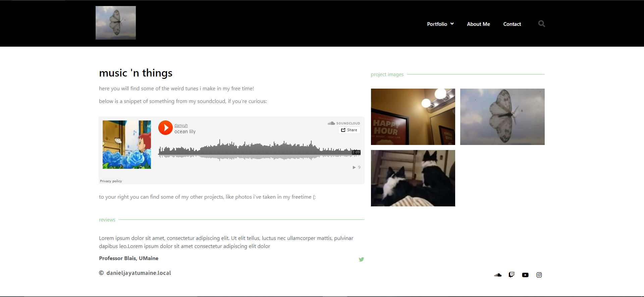This screenshot has width=644, height=297.
Task: Open the Instagram footer social icon
Action: coord(539,275)
